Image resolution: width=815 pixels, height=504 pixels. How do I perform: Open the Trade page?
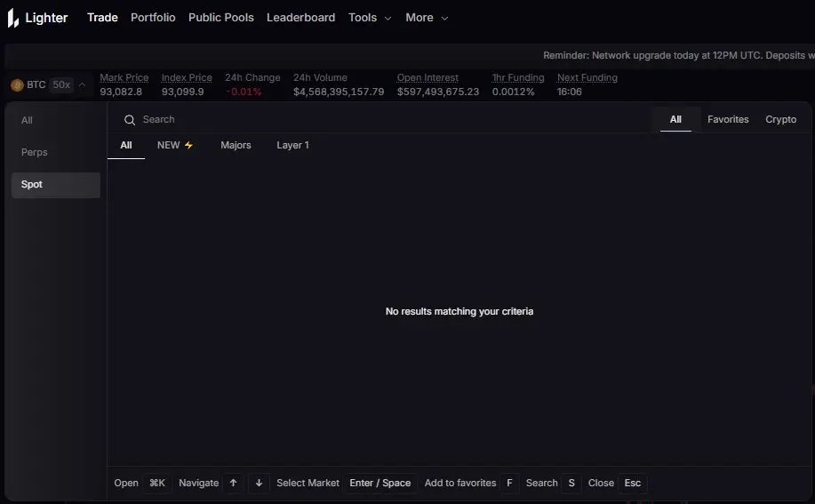pyautogui.click(x=102, y=18)
